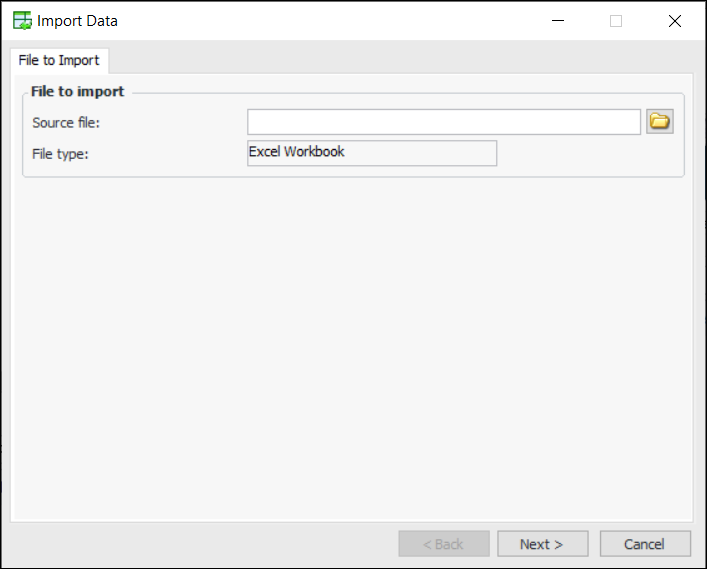This screenshot has height=569, width=707.
Task: Click the 'Source file:' label
Action: 66,122
